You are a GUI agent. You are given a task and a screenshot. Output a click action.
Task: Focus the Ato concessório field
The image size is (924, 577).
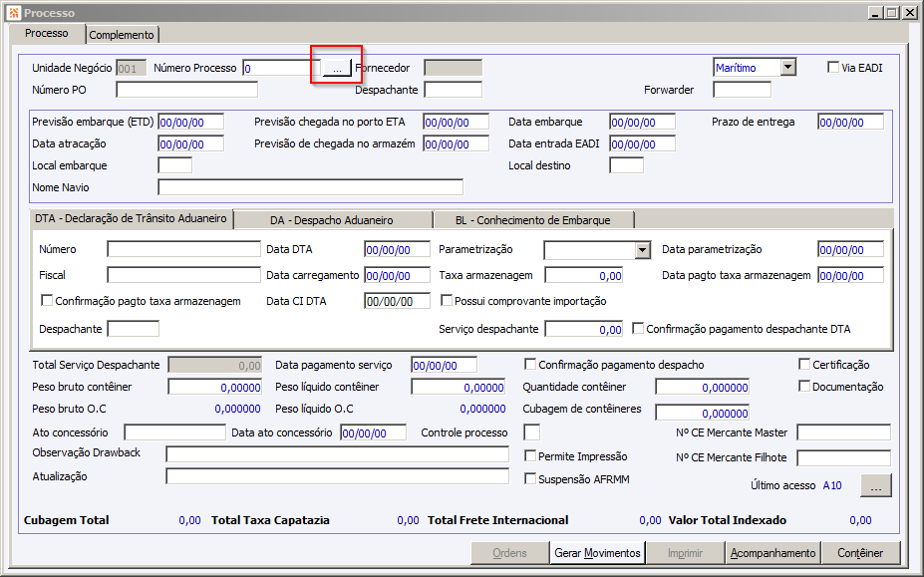point(175,433)
